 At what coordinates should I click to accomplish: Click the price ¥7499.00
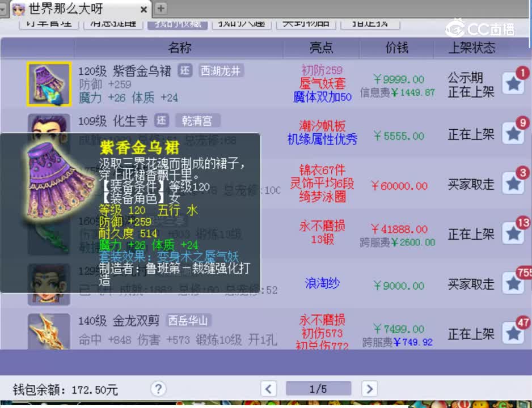(399, 329)
